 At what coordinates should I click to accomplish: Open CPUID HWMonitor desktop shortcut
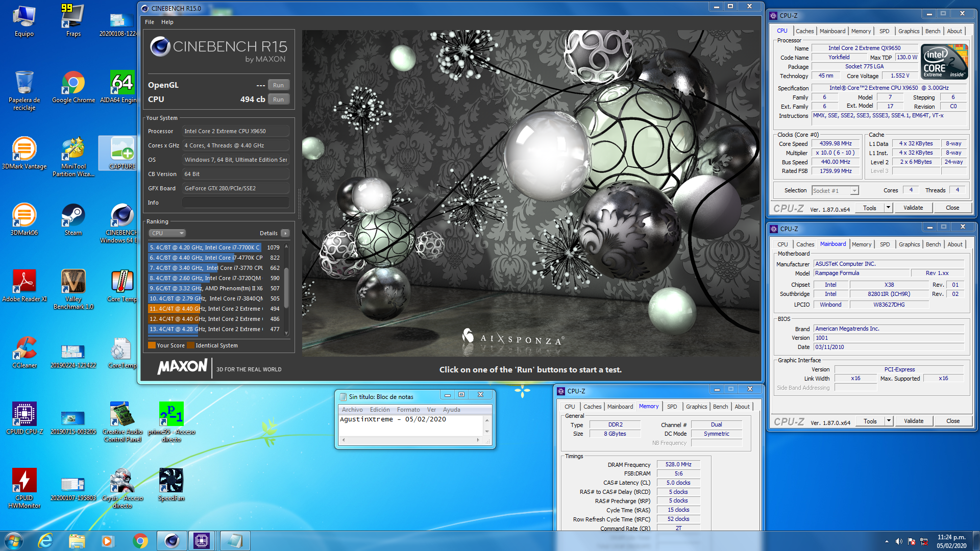click(24, 489)
